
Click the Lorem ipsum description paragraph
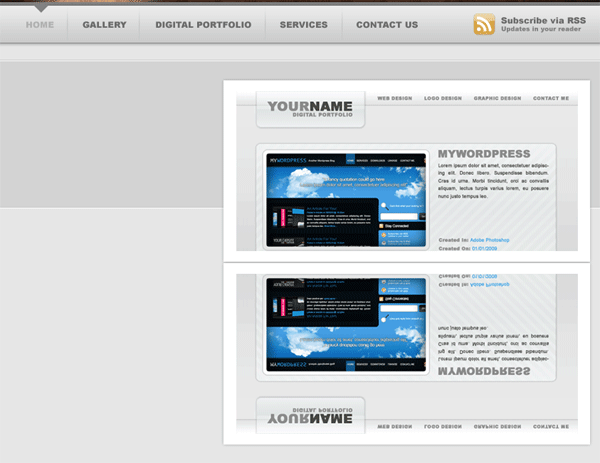pos(493,181)
